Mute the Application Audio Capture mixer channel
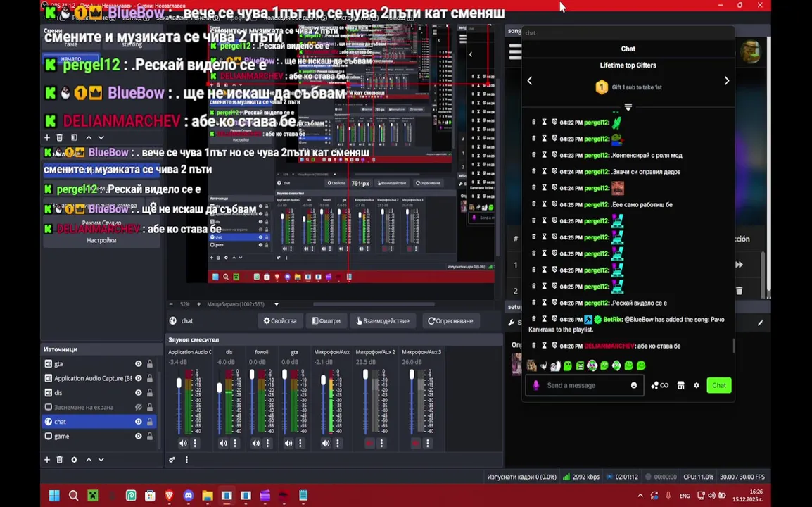 183,443
